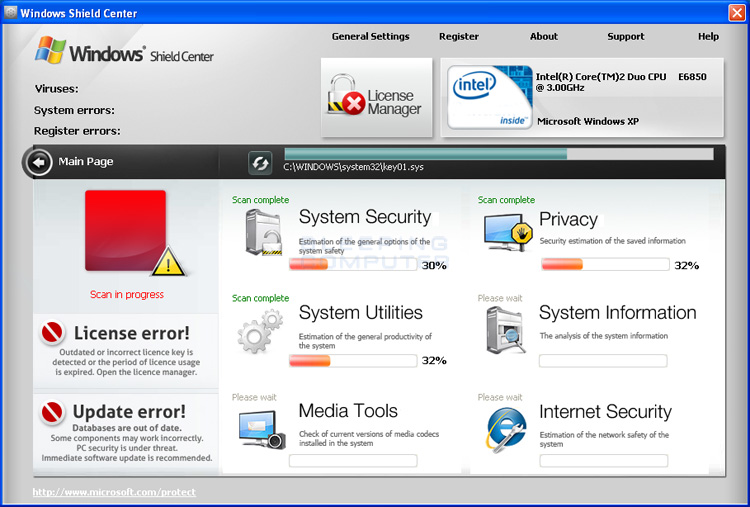Go to Main Page label

[x=86, y=162]
